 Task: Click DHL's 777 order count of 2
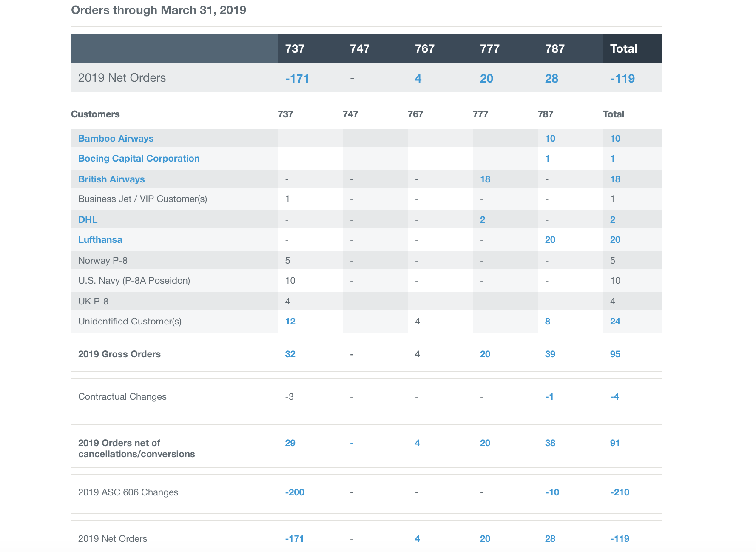click(482, 220)
